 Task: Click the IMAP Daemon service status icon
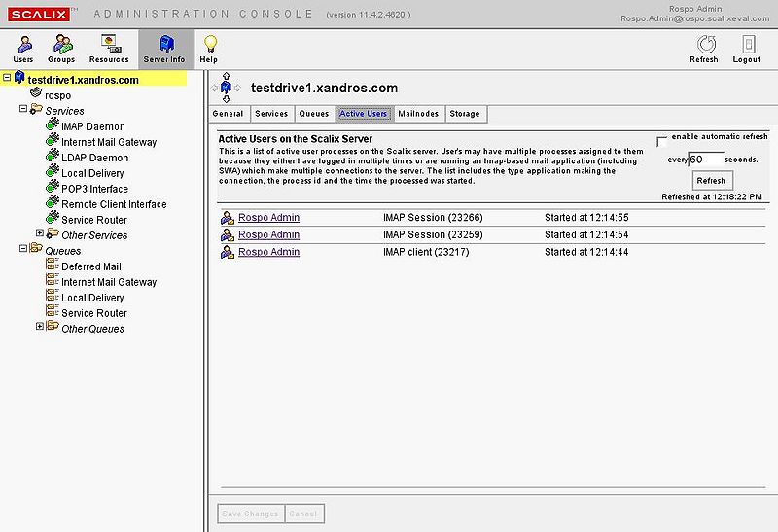53,126
